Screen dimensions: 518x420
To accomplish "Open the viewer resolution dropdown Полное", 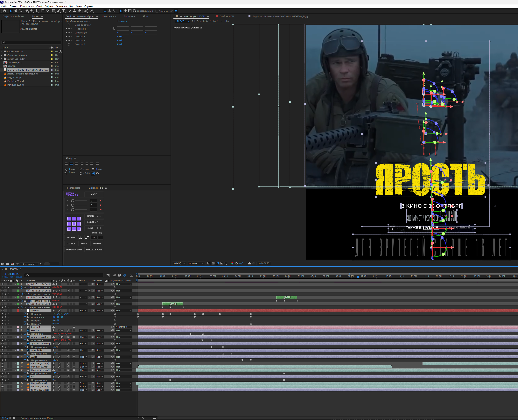I will [196, 263].
